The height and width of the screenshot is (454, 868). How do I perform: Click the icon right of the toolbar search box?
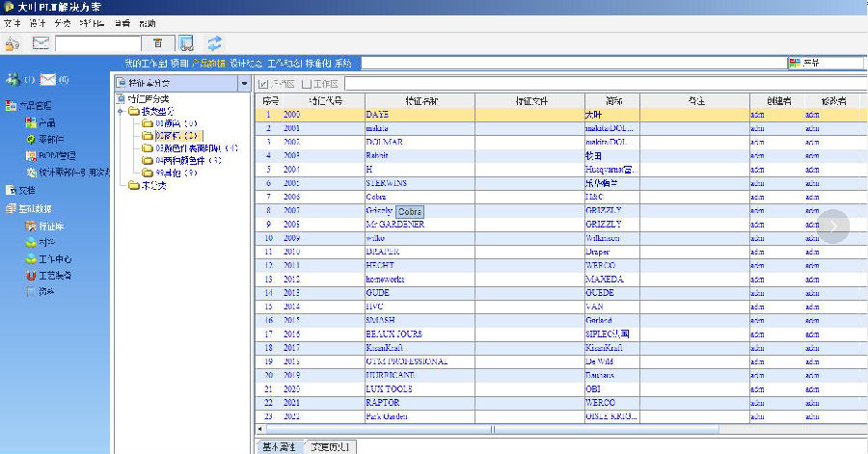pos(158,42)
